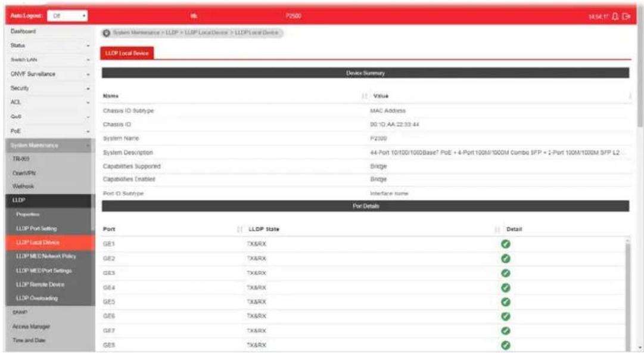
Task: Click the System Name row label
Action: point(121,138)
